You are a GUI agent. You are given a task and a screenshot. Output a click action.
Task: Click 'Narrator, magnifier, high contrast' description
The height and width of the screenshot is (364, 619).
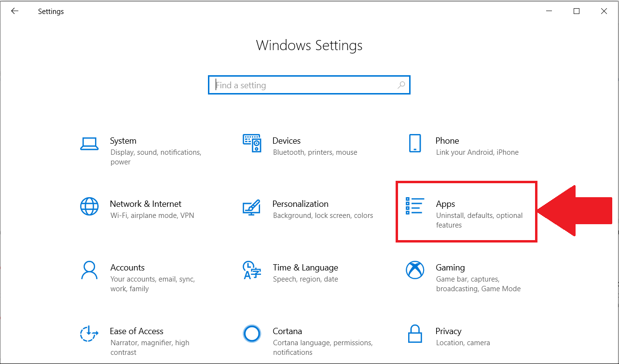[150, 348]
